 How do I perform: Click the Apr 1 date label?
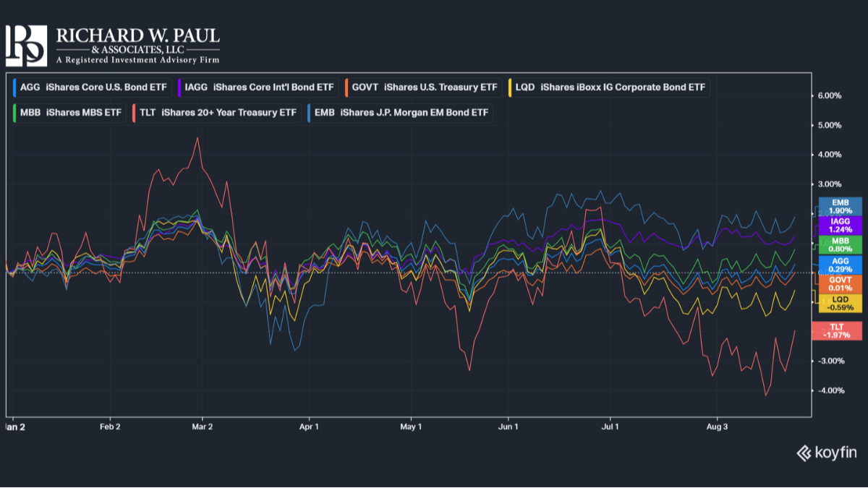(x=309, y=427)
